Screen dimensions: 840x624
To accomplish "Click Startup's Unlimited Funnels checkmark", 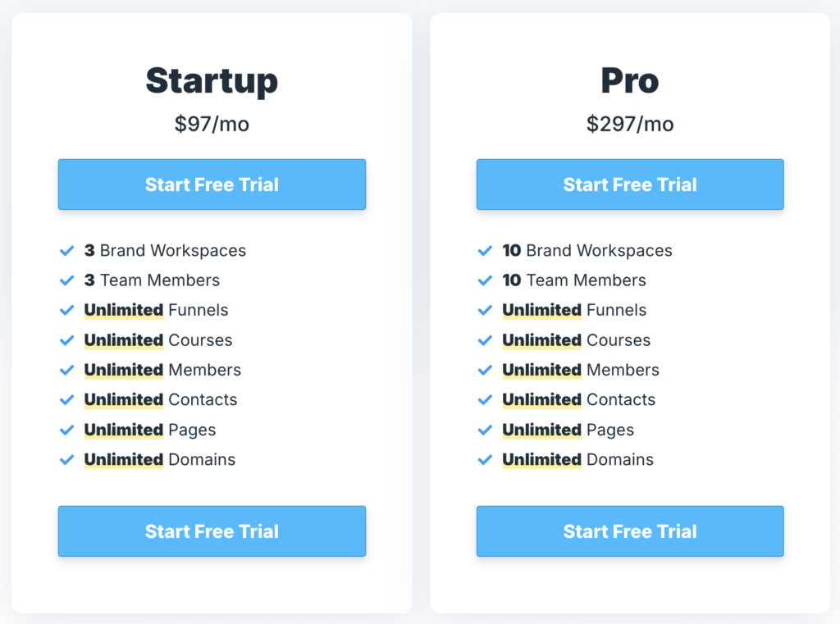I will pos(67,310).
